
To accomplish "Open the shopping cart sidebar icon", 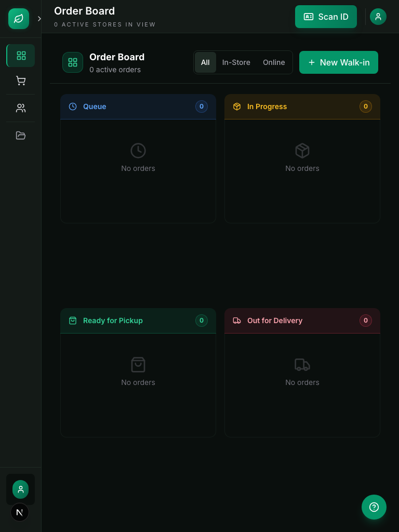I will coord(21,81).
